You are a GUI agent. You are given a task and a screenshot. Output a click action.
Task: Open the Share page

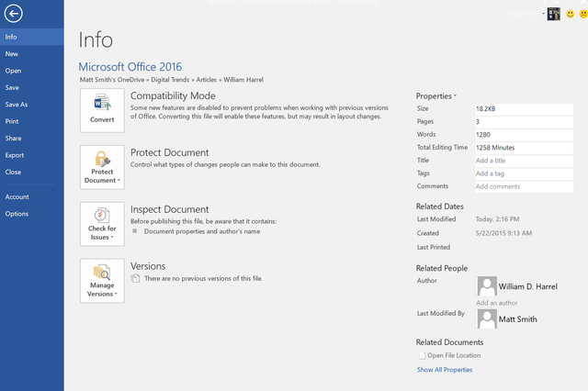32,138
